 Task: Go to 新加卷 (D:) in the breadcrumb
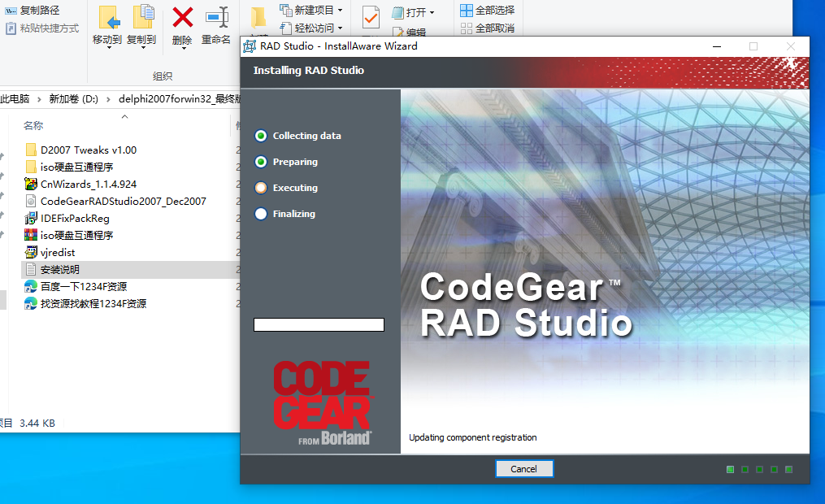click(74, 99)
